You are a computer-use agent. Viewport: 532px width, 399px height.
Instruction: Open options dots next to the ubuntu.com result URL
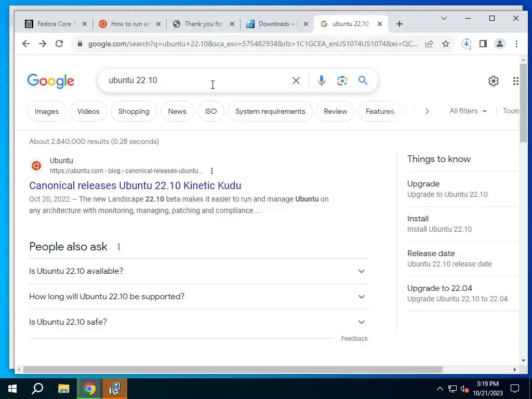coord(212,170)
